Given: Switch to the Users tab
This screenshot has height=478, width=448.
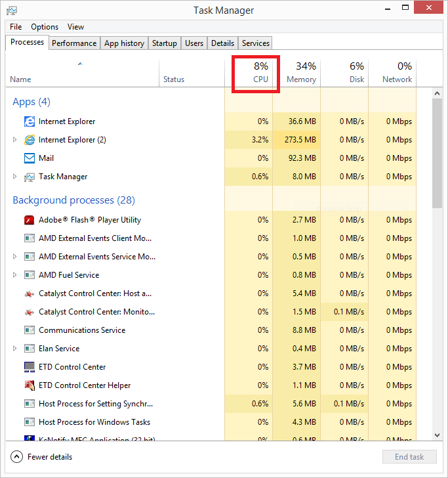Looking at the screenshot, I should [194, 43].
